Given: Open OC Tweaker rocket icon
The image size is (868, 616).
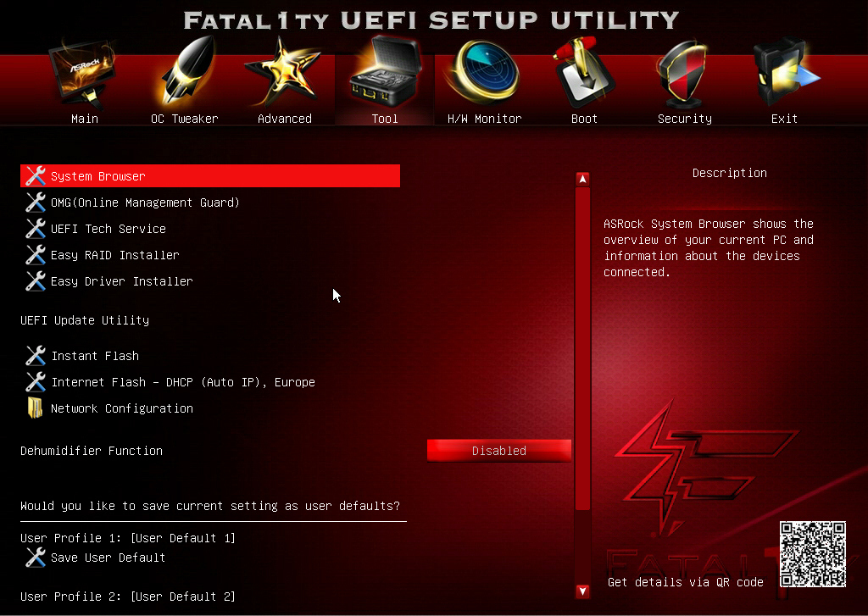Looking at the screenshot, I should pyautogui.click(x=186, y=72).
